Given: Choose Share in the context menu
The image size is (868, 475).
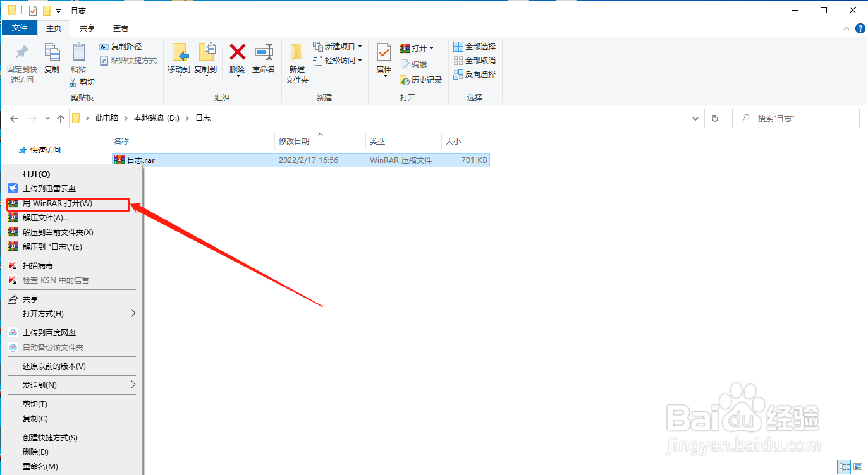Looking at the screenshot, I should click(x=73, y=299).
